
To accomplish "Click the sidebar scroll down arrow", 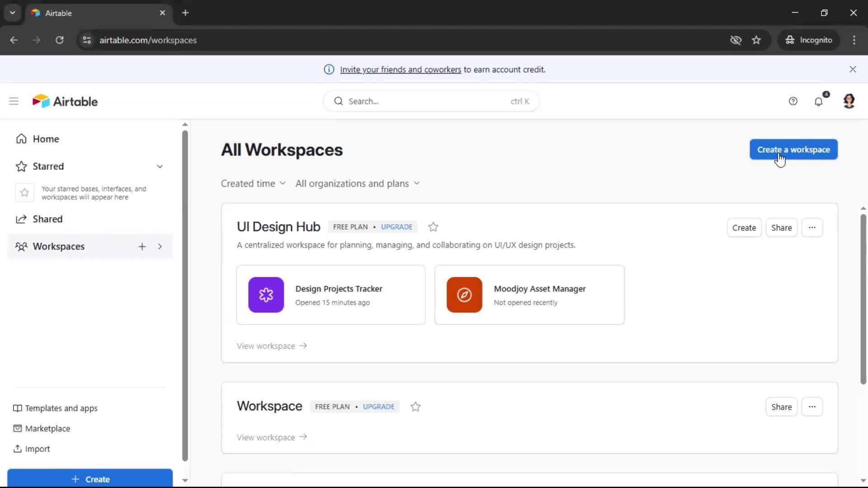I will click(x=185, y=480).
